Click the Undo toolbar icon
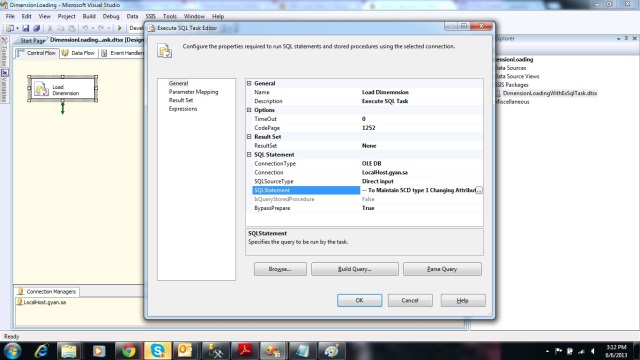Viewport: 640px width, 360px height. [85, 28]
